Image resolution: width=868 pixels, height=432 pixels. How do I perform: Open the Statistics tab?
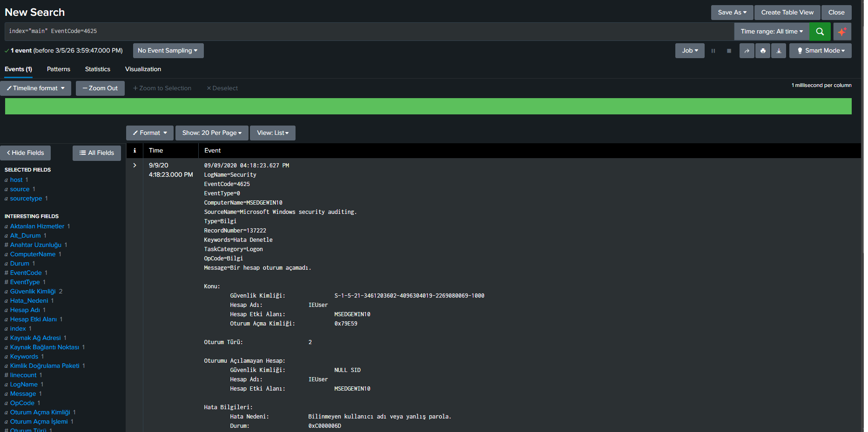point(98,69)
